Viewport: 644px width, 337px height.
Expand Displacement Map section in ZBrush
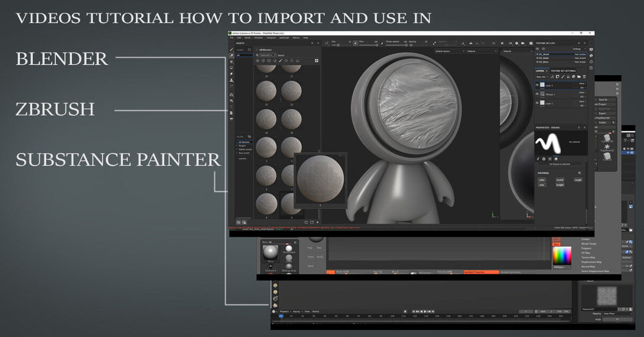click(x=591, y=262)
